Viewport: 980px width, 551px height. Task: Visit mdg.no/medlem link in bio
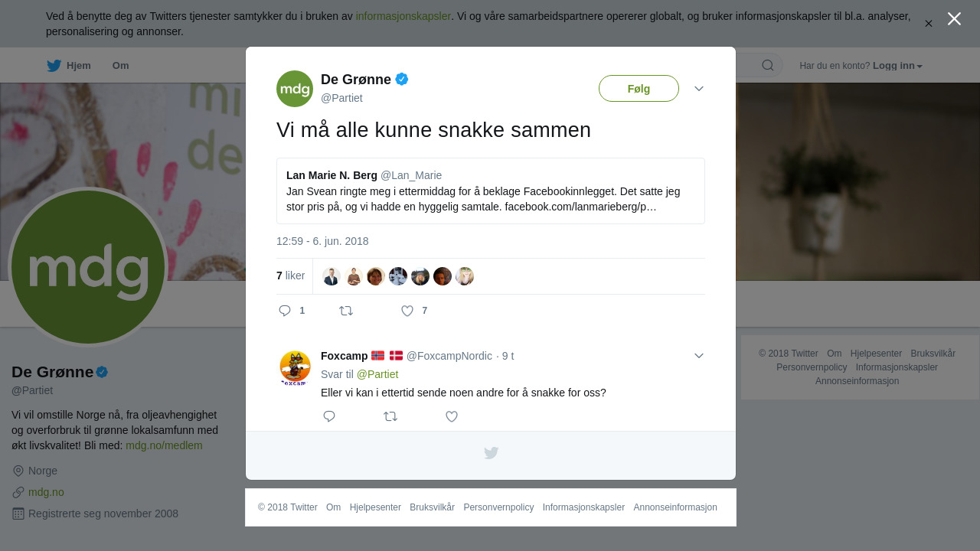tap(164, 445)
